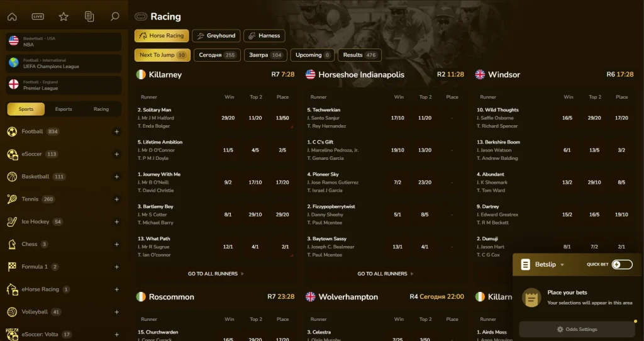Screen dimensions: 644x341
Task: Click the Football sport icon
Action: click(13, 131)
